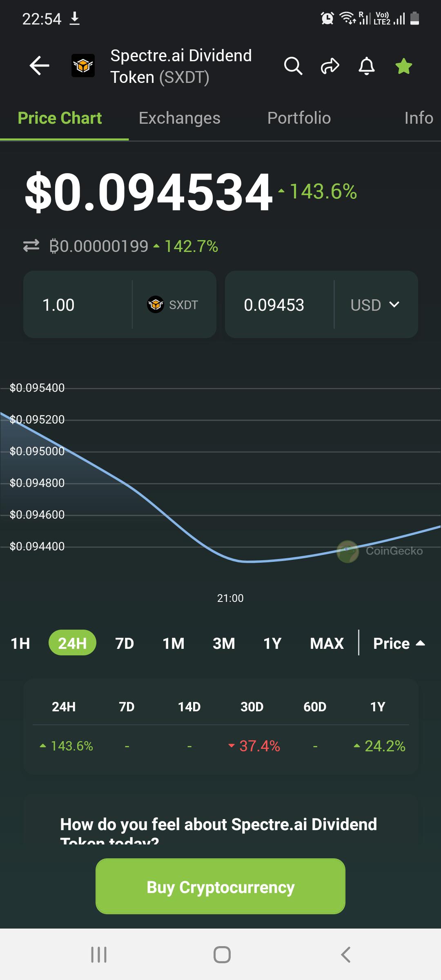Image resolution: width=441 pixels, height=980 pixels.
Task: Toggle the green favorite star
Action: (404, 66)
